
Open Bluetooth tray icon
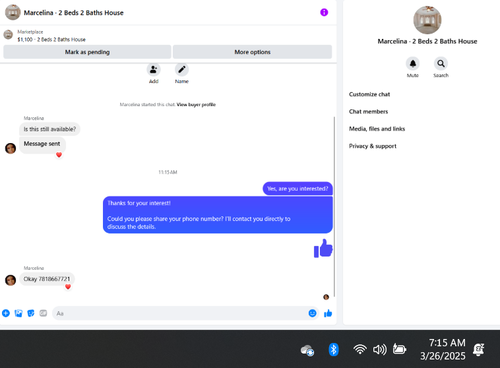tap(333, 349)
